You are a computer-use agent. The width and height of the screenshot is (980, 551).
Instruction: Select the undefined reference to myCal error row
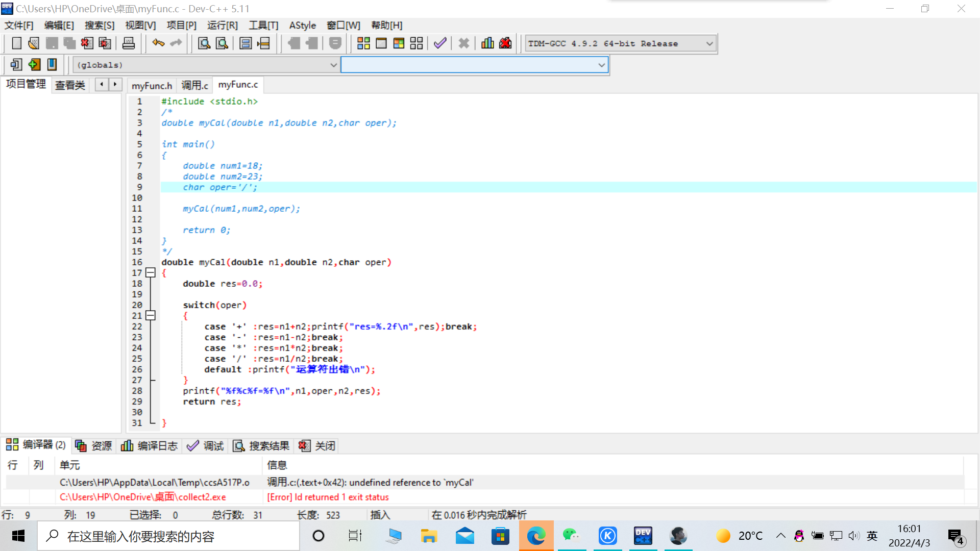pos(485,483)
